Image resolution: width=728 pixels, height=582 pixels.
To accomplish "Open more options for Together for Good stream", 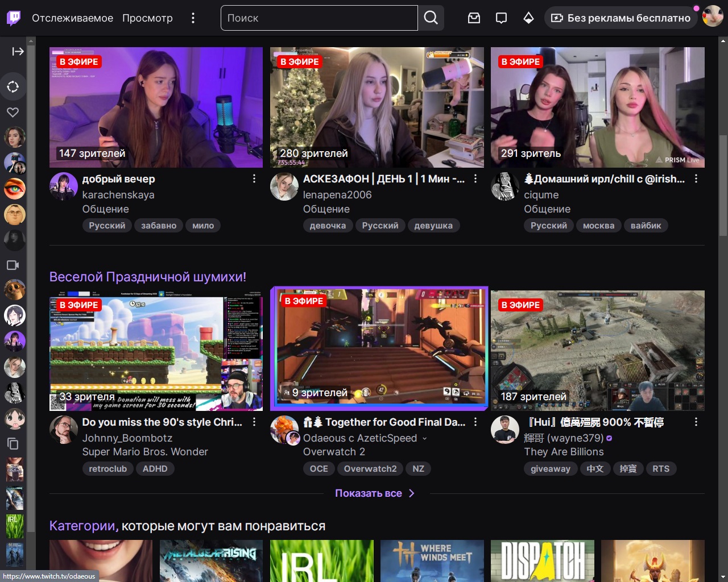I will click(475, 422).
